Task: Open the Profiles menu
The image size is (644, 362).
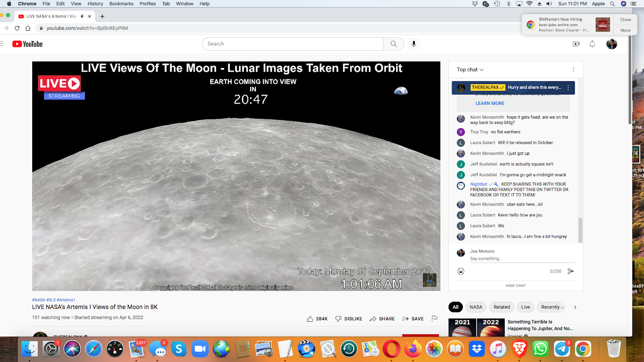Action: coord(148,4)
